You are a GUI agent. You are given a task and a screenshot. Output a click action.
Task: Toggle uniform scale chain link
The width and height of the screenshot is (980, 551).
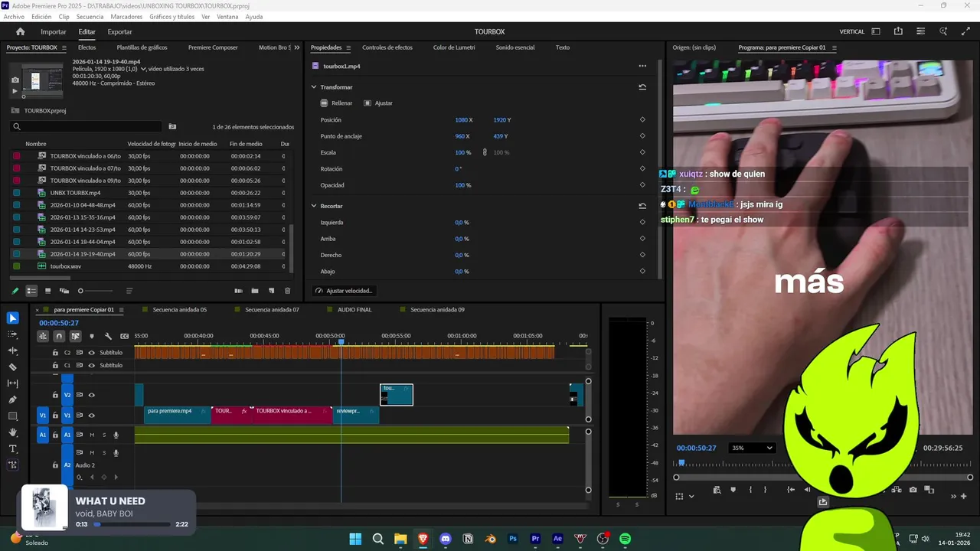pos(485,152)
